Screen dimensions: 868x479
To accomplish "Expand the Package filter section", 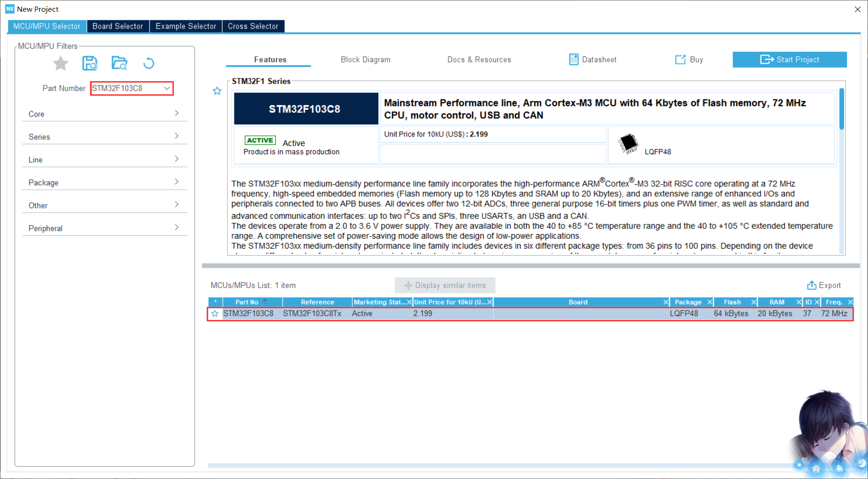I will click(105, 182).
